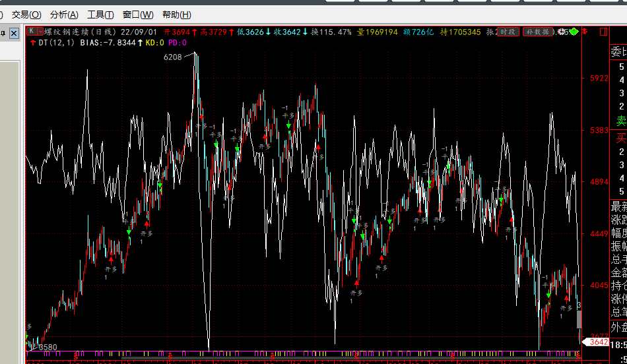Open the 交易(O) menu

(x=26, y=15)
